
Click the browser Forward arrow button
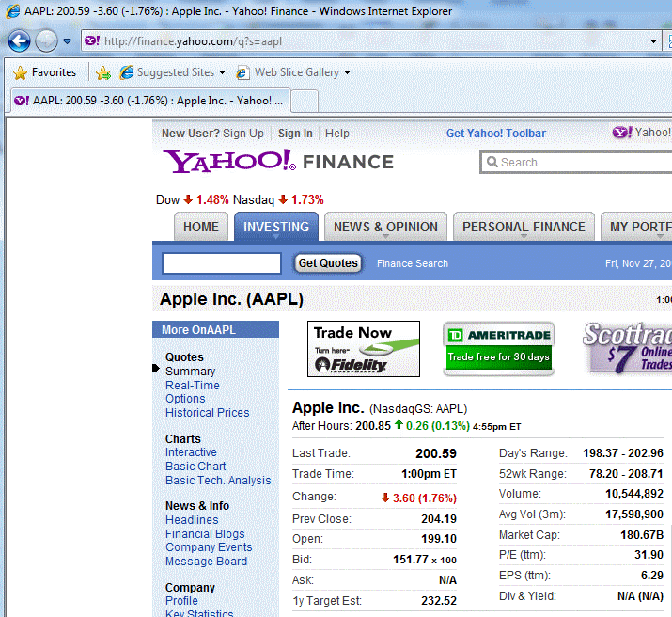pyautogui.click(x=46, y=41)
